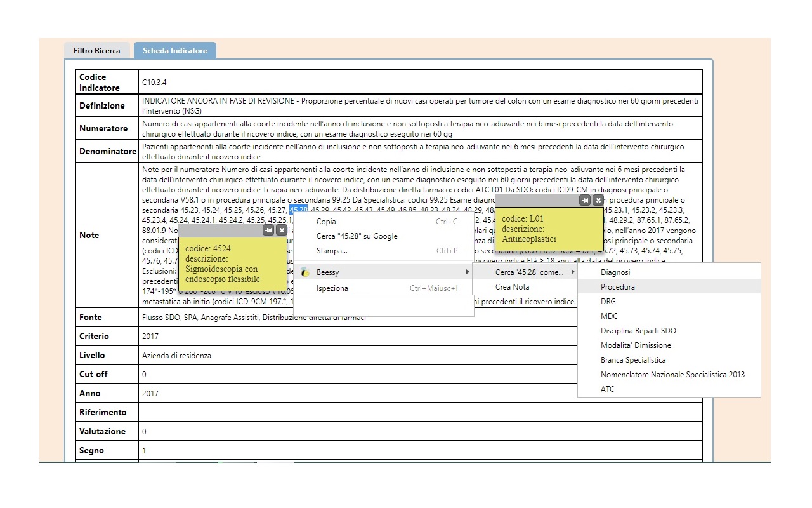
Task: Select ATC from the search submenu
Action: point(669,389)
